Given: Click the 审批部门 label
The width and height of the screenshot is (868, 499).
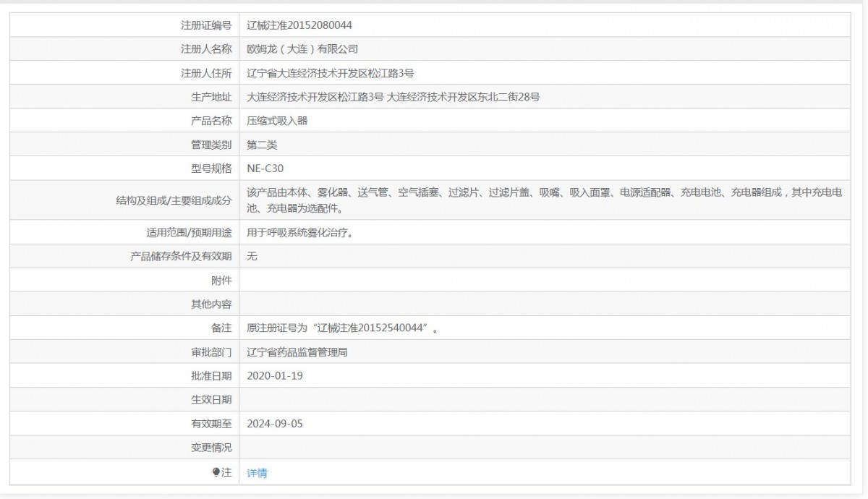Looking at the screenshot, I should [x=211, y=352].
